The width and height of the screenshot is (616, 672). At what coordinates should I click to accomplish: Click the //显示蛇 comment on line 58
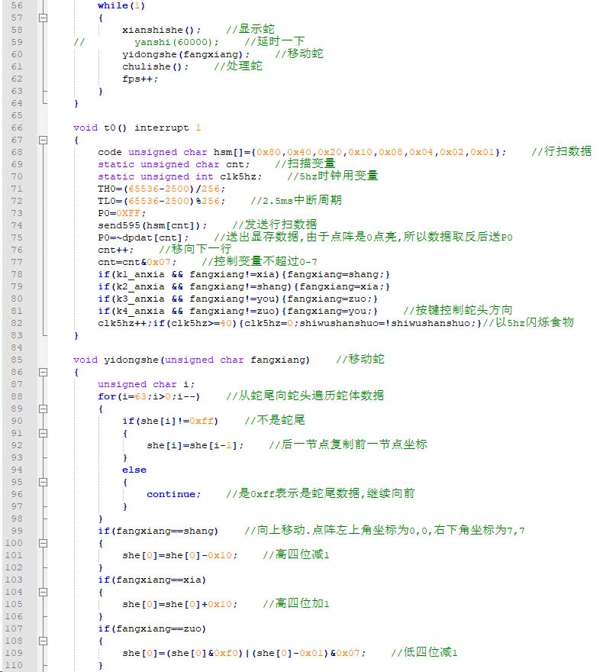(x=250, y=29)
